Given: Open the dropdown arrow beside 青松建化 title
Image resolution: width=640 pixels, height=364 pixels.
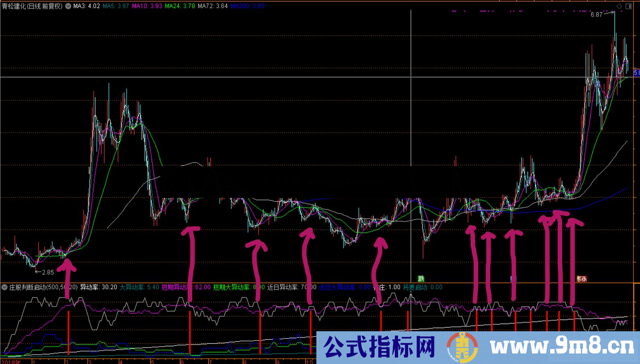Looking at the screenshot, I should click(x=68, y=6).
